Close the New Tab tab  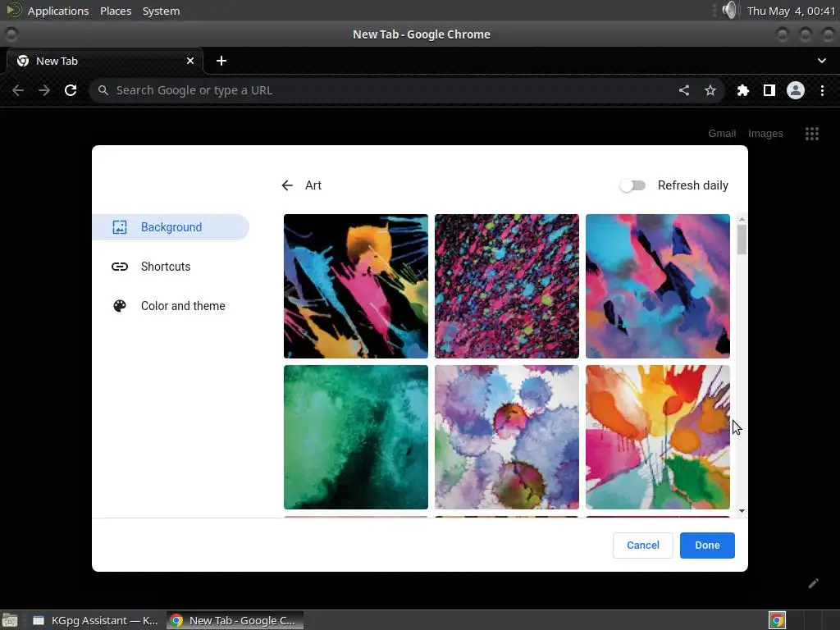[x=190, y=61]
